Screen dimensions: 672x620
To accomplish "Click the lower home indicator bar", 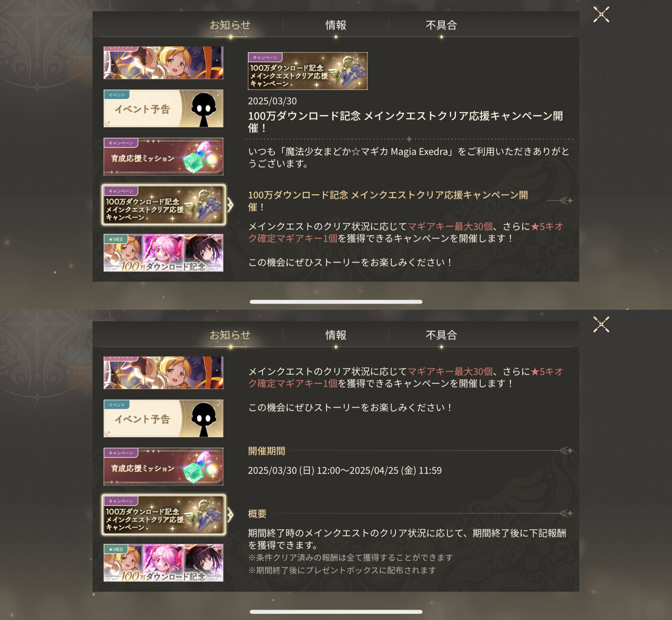I will 336,612.
